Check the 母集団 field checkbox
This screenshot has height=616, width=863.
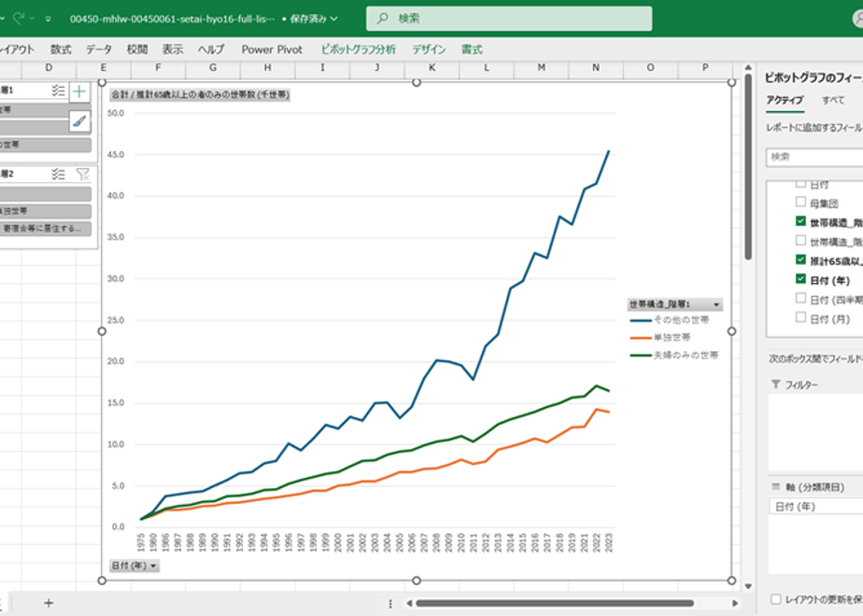pyautogui.click(x=800, y=202)
